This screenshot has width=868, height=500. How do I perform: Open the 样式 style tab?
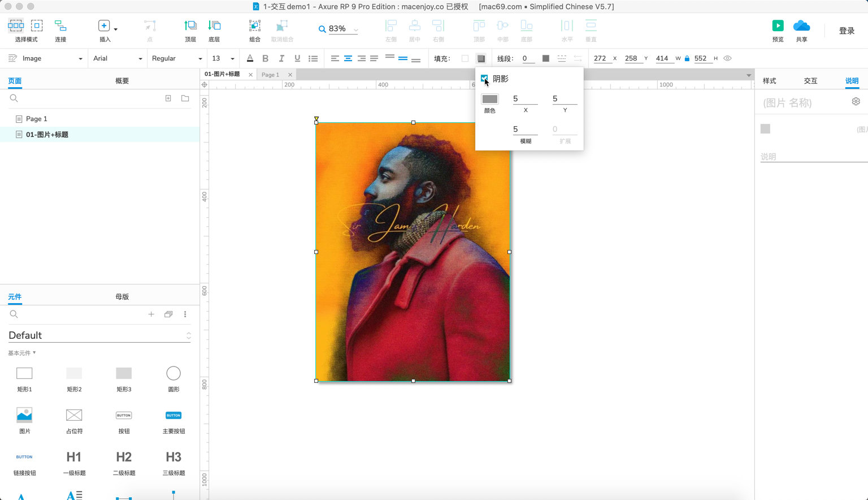click(x=770, y=81)
